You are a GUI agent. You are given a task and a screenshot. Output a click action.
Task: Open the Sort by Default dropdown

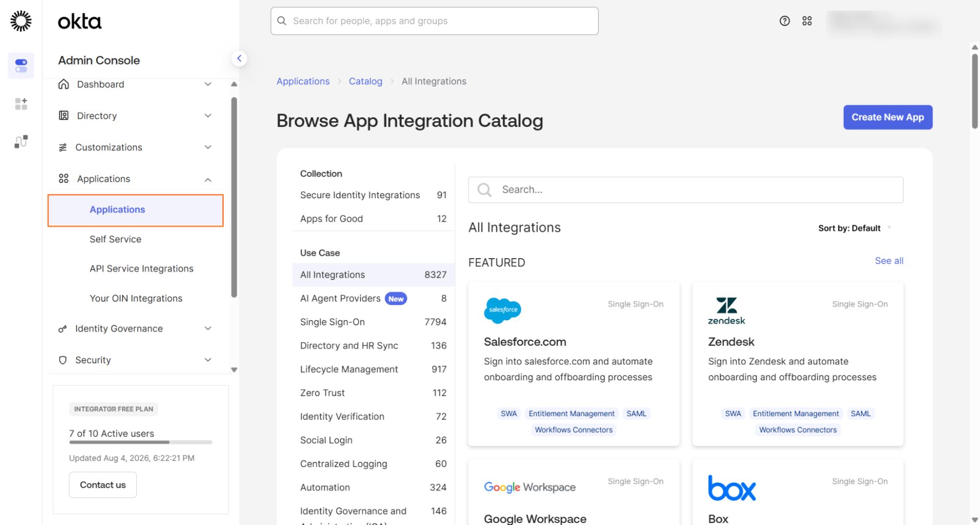tap(854, 228)
